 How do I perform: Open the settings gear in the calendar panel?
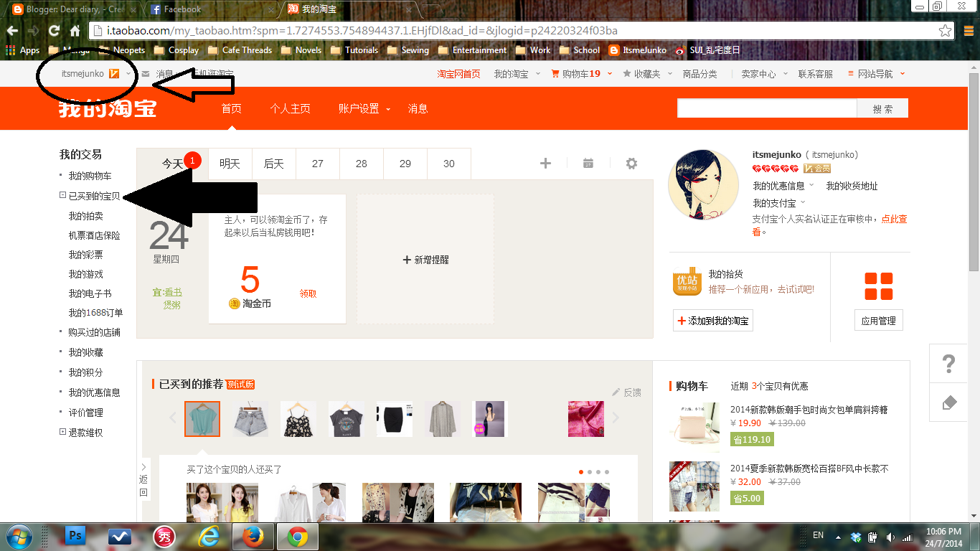pos(631,164)
